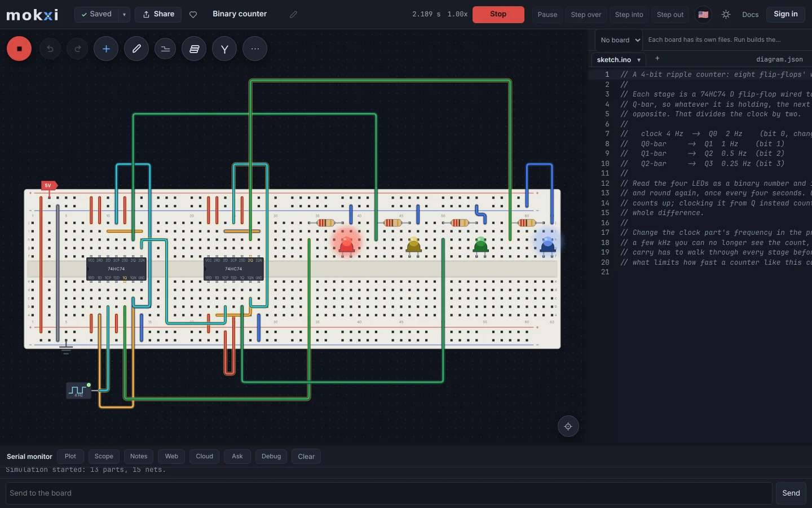Open the Docs link
The width and height of the screenshot is (812, 508).
[751, 15]
